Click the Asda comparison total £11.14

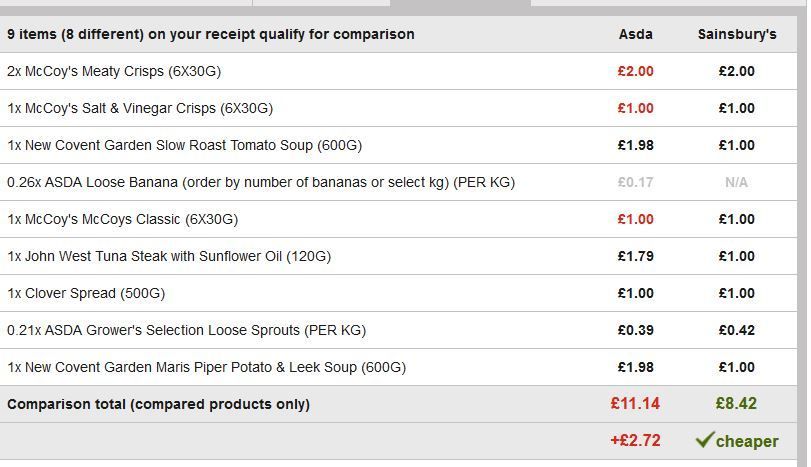coord(635,404)
